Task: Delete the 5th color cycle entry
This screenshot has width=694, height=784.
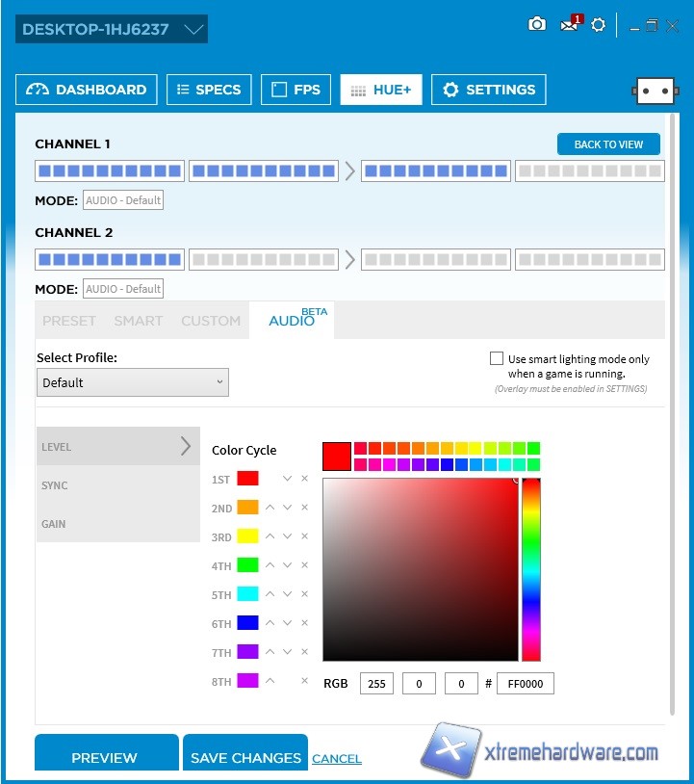Action: pyautogui.click(x=304, y=594)
